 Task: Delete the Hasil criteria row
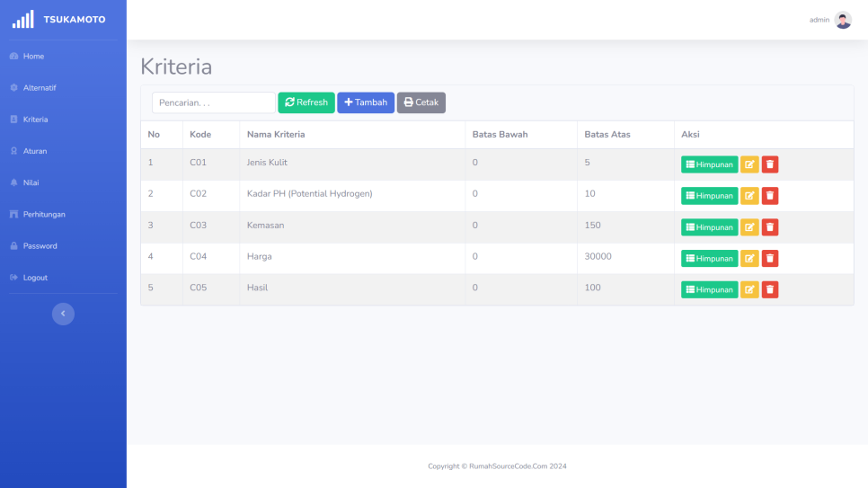coord(770,290)
